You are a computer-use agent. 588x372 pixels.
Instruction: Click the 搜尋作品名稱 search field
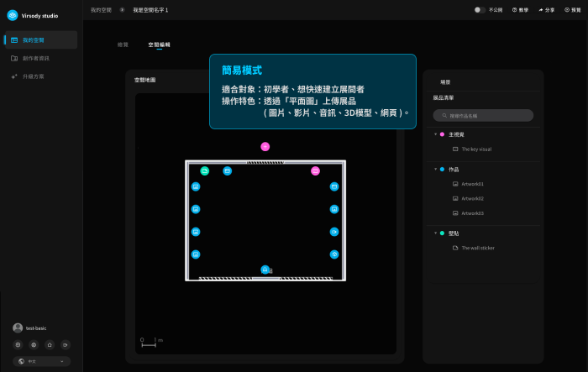click(x=483, y=115)
